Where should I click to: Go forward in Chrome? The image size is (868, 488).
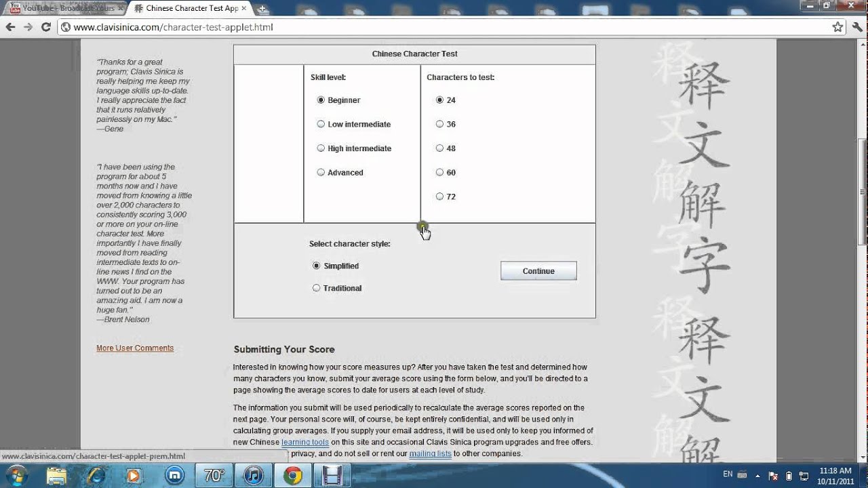point(28,27)
